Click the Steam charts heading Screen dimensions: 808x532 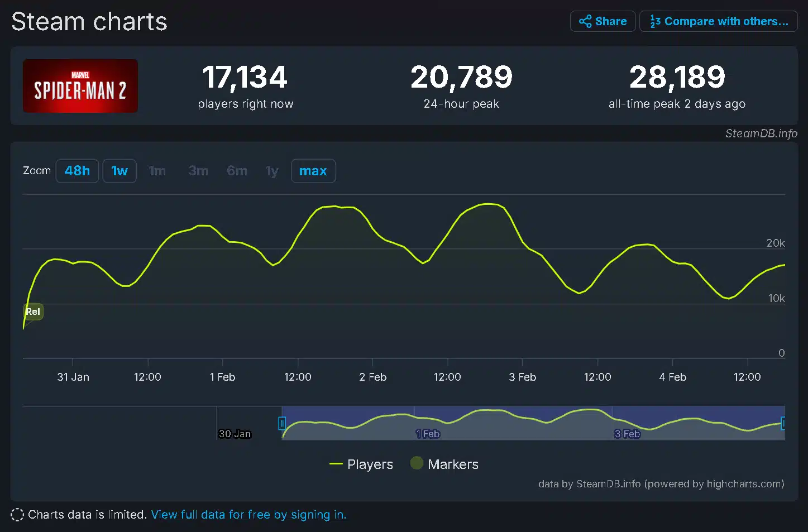[89, 22]
